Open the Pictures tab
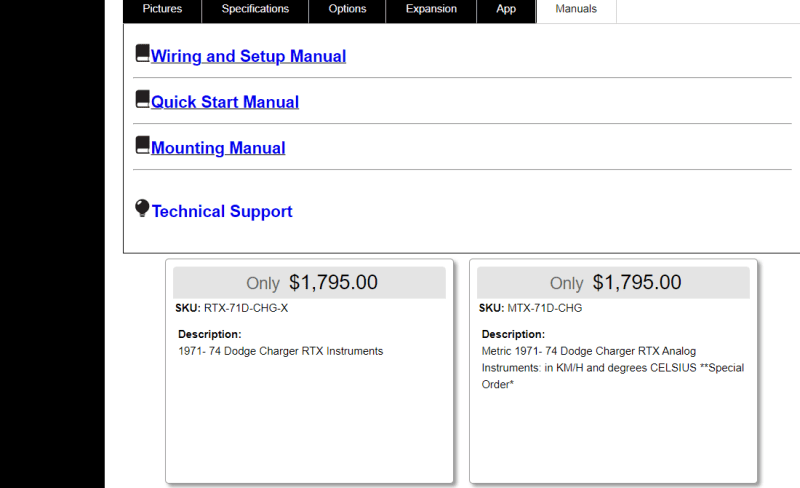Image resolution: width=800 pixels, height=488 pixels. tap(162, 9)
